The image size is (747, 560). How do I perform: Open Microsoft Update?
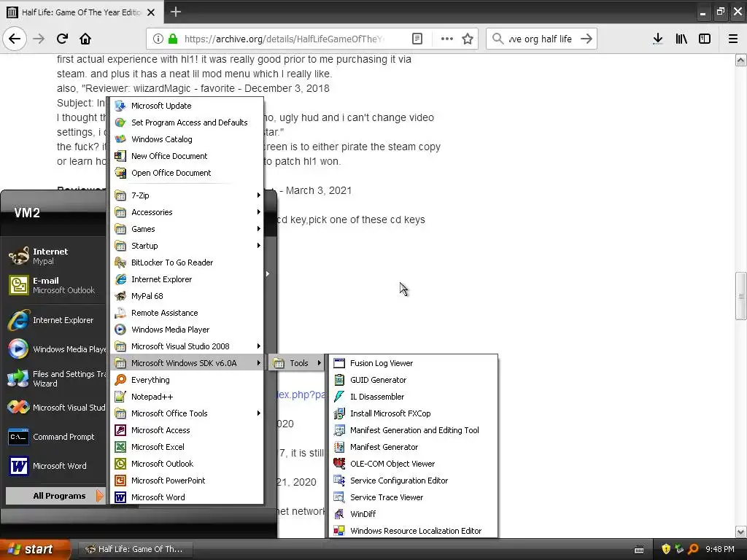tap(187, 106)
